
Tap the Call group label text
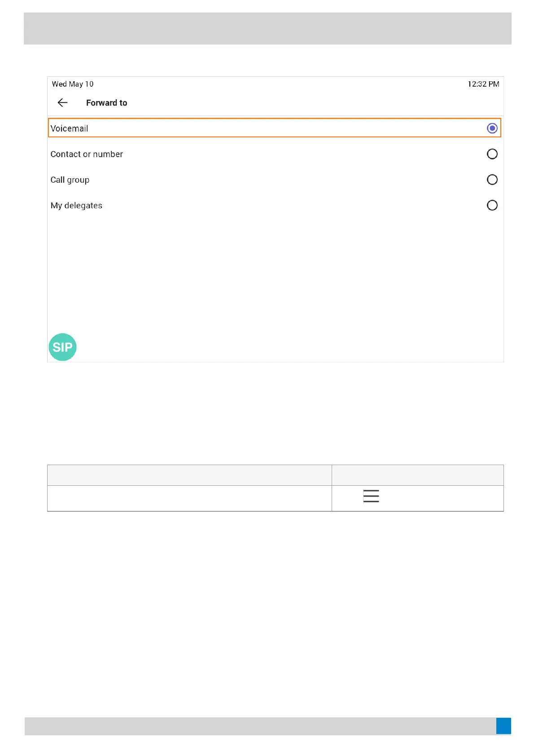70,180
